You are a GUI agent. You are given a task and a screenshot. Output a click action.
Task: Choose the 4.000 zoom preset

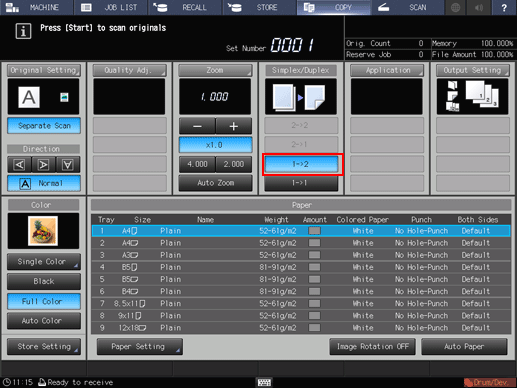click(197, 164)
